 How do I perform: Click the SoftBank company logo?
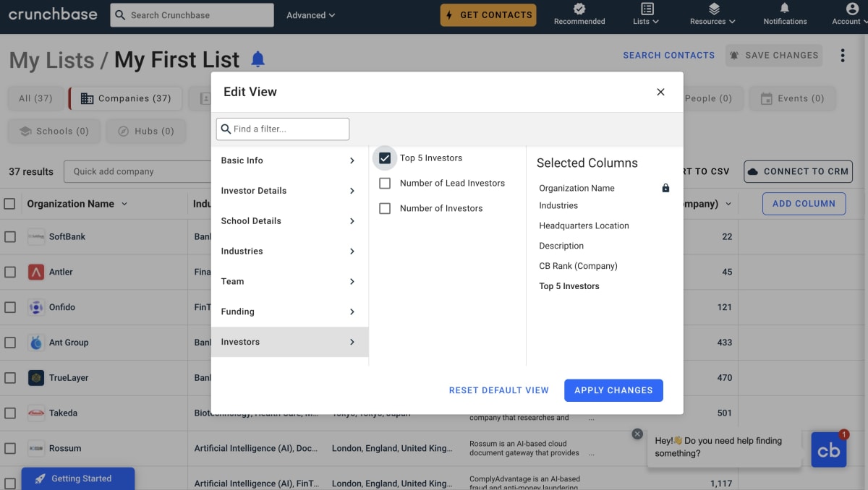tap(36, 236)
